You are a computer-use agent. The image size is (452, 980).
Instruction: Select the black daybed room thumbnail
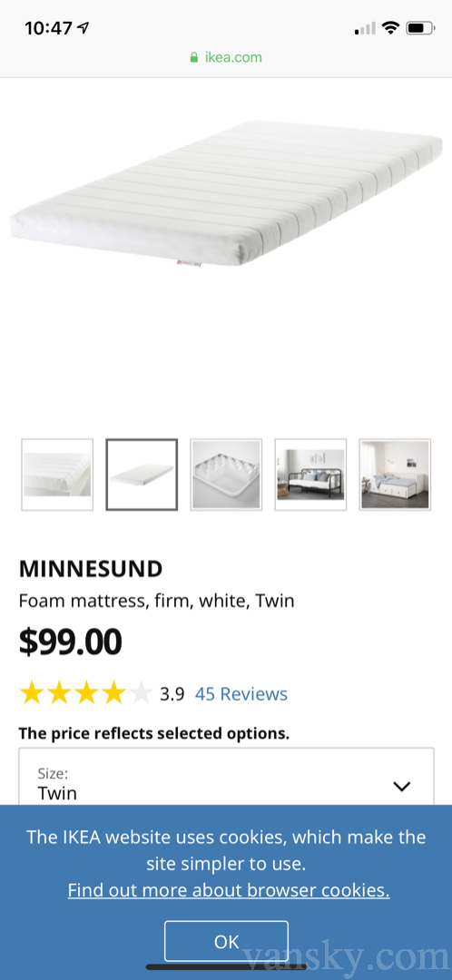(310, 475)
